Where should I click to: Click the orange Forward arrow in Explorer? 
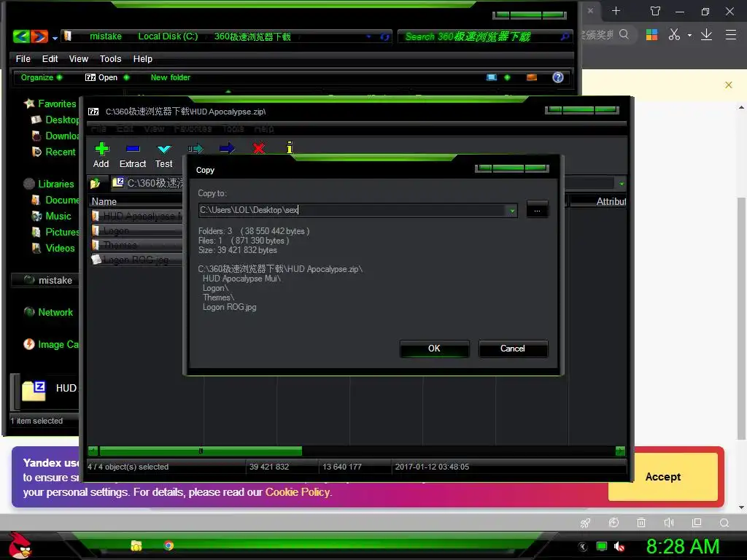[x=39, y=36]
